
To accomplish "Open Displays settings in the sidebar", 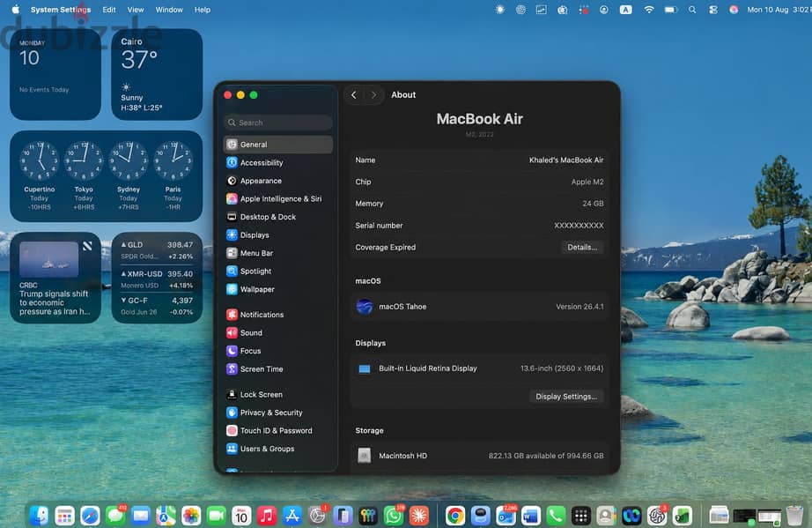I will [278, 235].
